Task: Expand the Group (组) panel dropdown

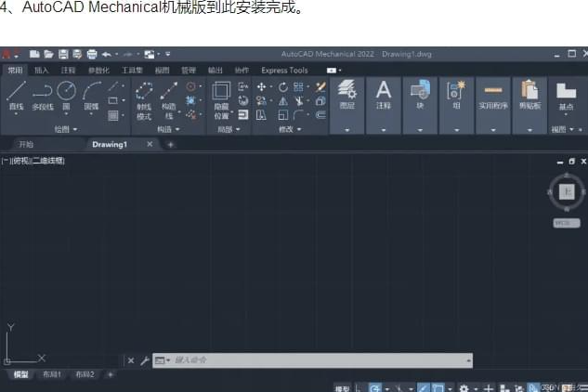Action: (x=456, y=130)
